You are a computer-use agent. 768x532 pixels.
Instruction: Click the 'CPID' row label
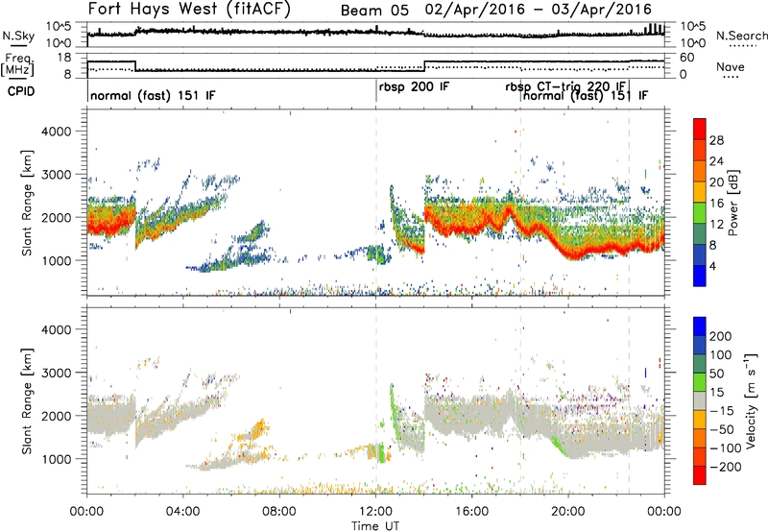pyautogui.click(x=21, y=91)
